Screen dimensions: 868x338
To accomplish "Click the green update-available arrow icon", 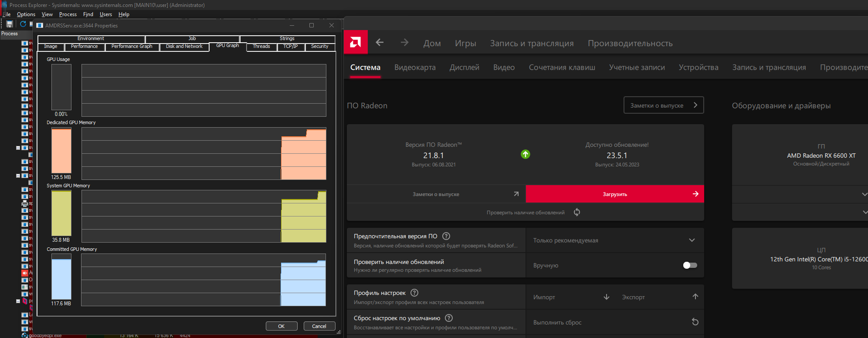I will [x=526, y=154].
